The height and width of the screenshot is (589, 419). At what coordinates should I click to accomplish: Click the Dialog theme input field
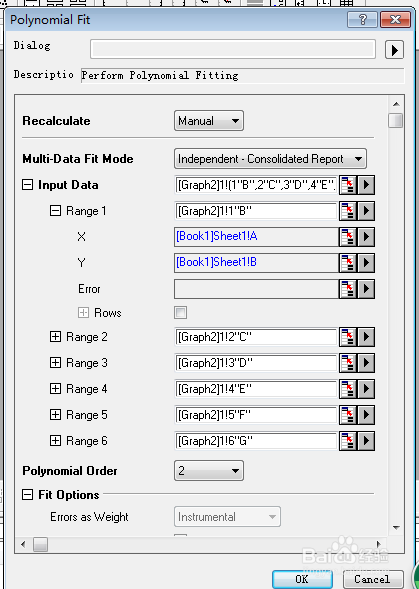tap(233, 49)
